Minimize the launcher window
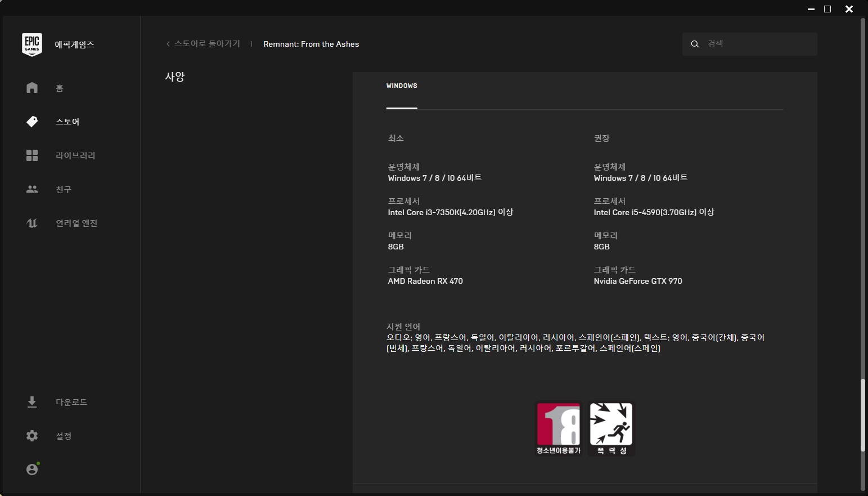 pos(811,9)
